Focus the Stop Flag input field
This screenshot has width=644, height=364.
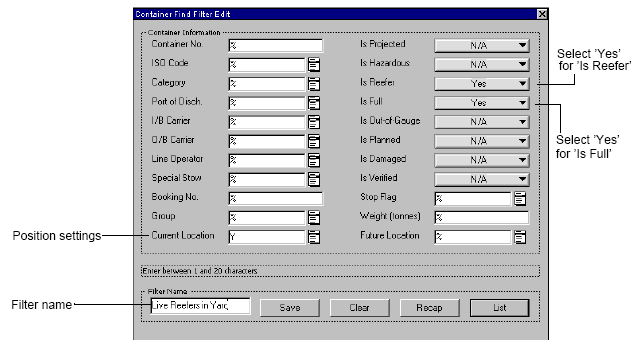click(473, 198)
